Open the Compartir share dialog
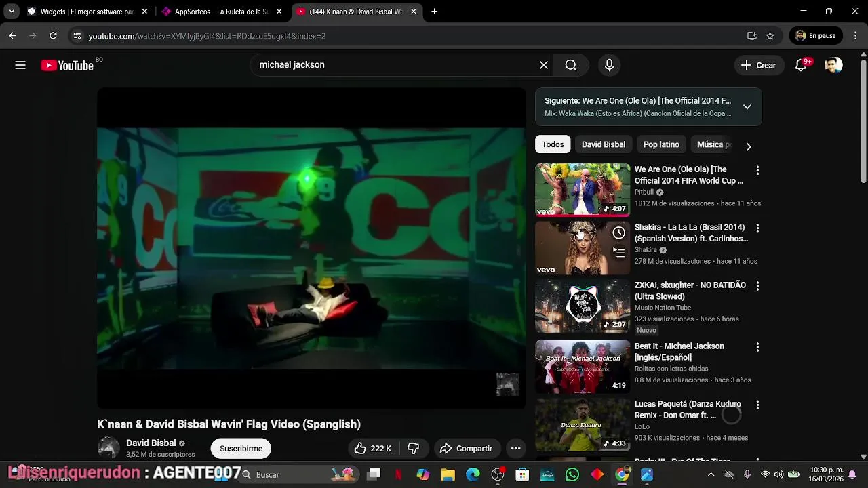Viewport: 868px width, 488px height. (x=466, y=449)
